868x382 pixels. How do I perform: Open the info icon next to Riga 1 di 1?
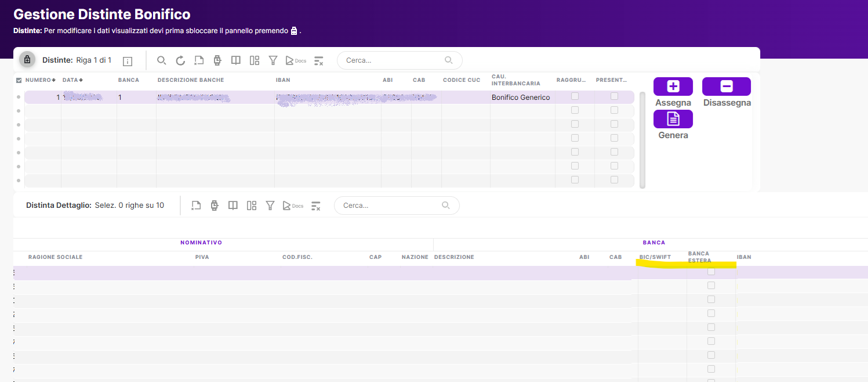tap(128, 61)
